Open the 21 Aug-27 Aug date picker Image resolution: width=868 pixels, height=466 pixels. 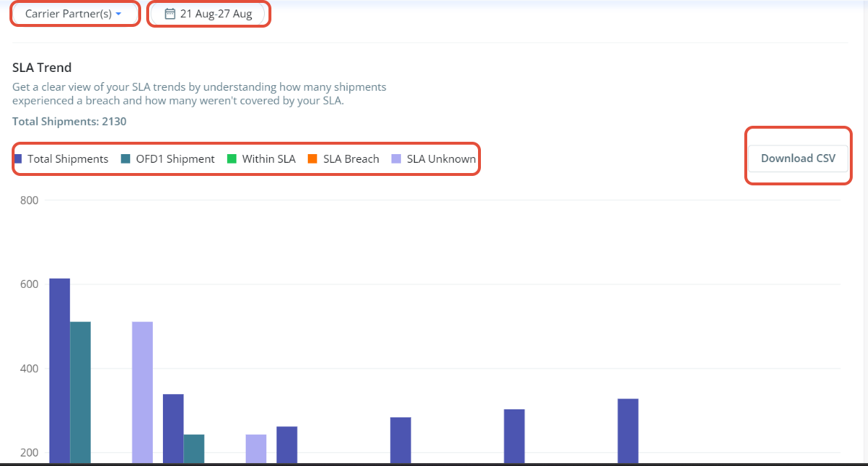[209, 14]
